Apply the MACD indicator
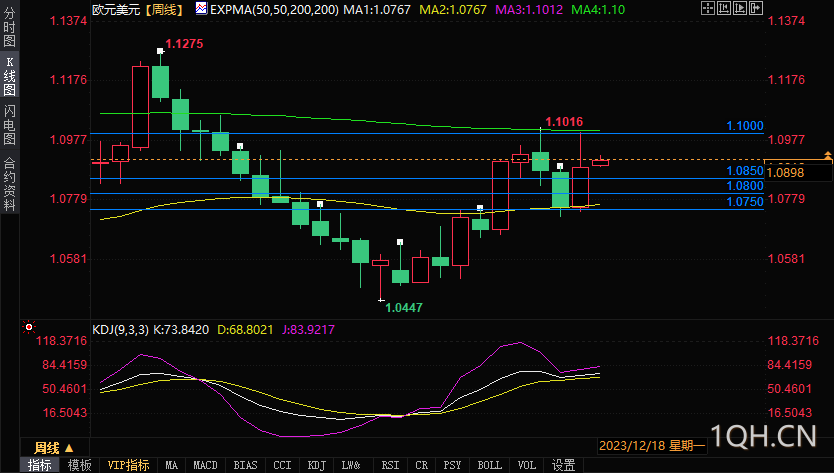The image size is (834, 473). [x=205, y=465]
